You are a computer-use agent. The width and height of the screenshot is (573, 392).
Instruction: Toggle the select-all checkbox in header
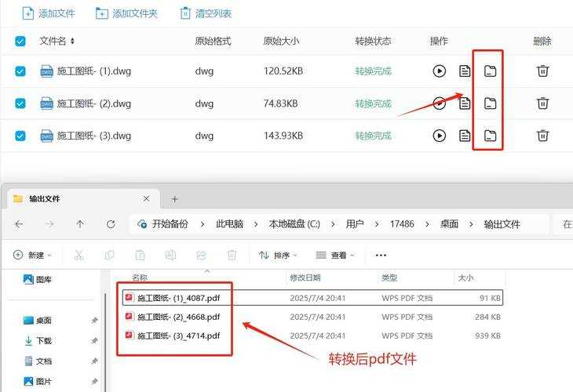[20, 41]
